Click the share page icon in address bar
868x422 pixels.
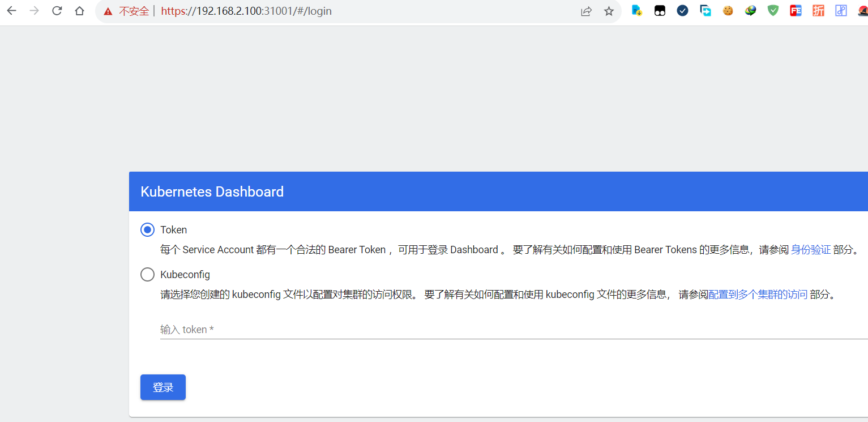coord(586,11)
